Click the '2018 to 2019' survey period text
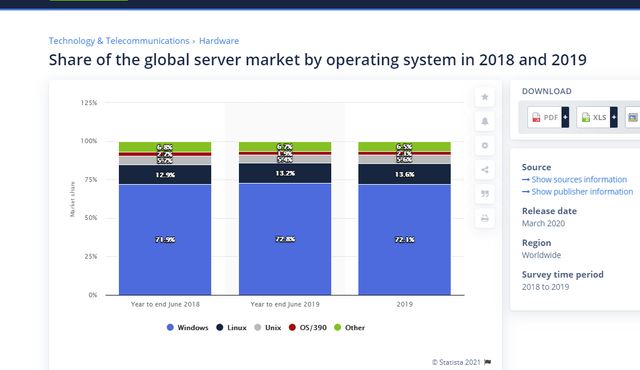 point(545,287)
